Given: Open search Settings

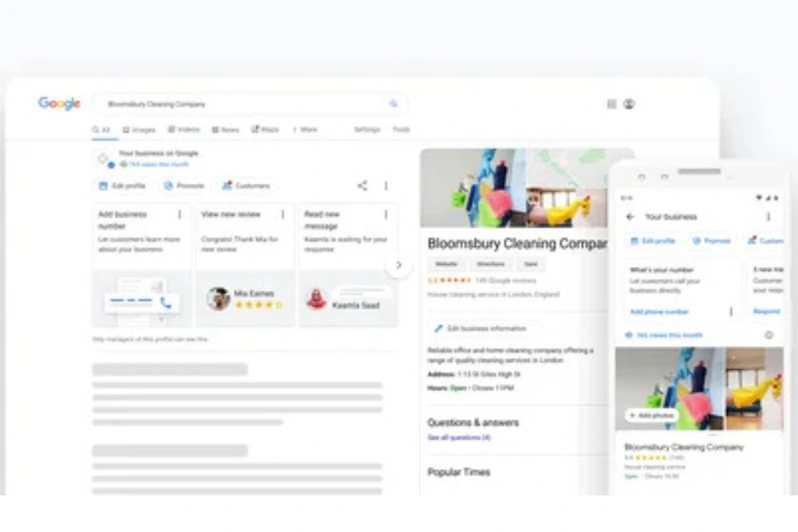Looking at the screenshot, I should coord(367,130).
